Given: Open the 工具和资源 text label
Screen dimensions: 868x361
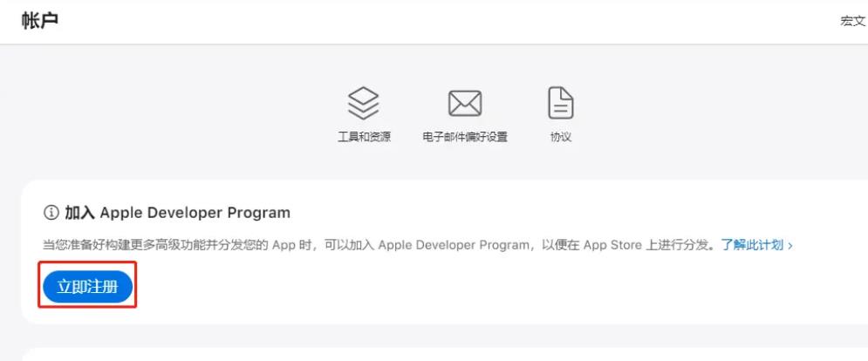Looking at the screenshot, I should click(x=364, y=137).
